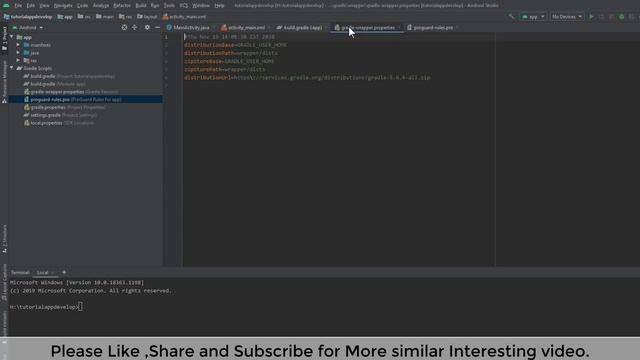
Task: Open the Code menu
Action: pyautogui.click(x=82, y=6)
